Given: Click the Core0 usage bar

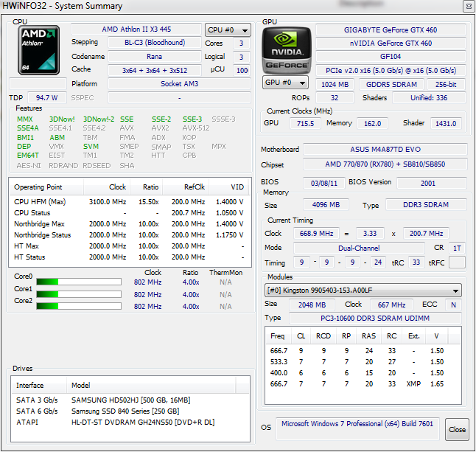Looking at the screenshot, I should click(79, 282).
